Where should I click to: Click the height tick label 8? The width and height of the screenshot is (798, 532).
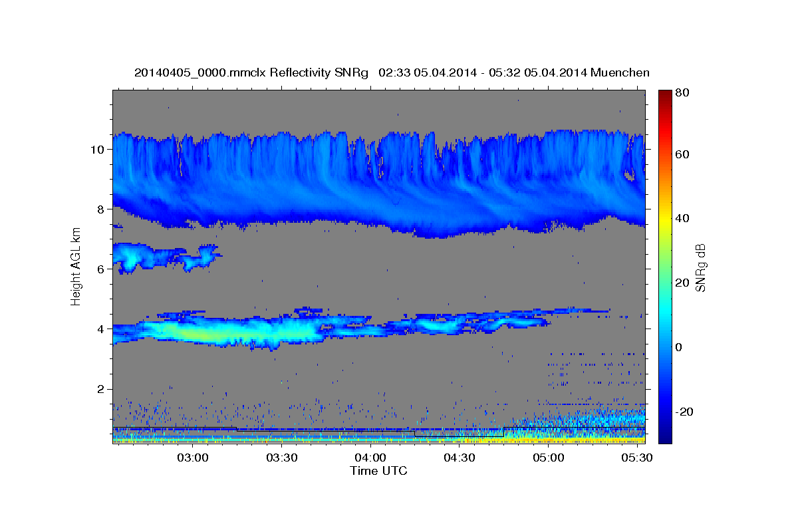[x=100, y=209]
